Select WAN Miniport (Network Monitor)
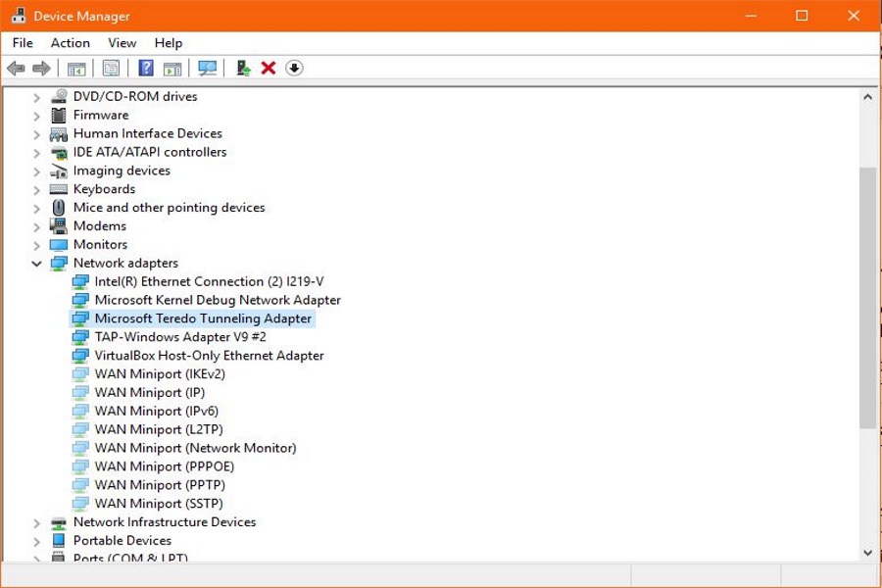Screen dimensions: 882x588 (195, 448)
